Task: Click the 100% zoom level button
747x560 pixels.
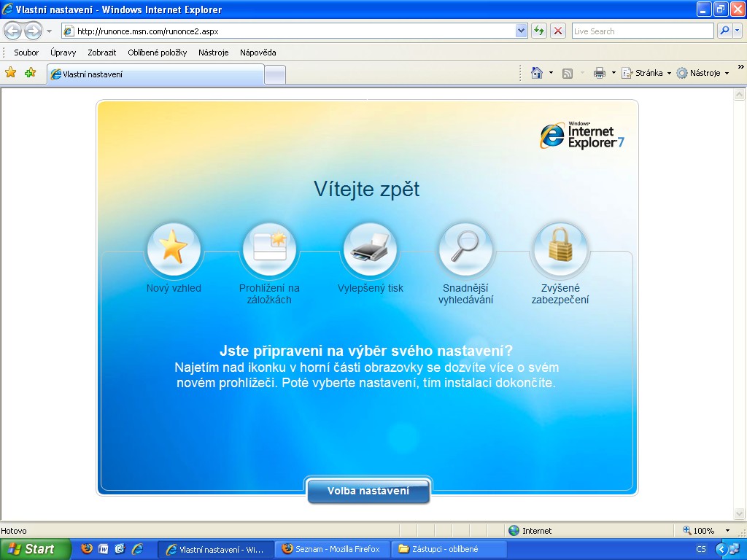Action: (699, 531)
